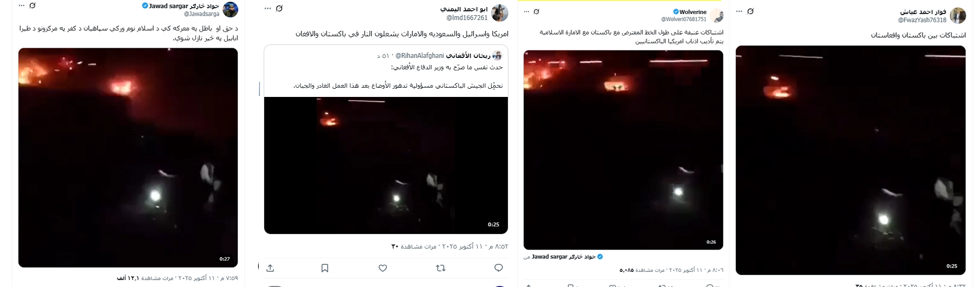
Task: Click the reply icon under ابو احمد اليمني tweet
Action: click(x=499, y=268)
